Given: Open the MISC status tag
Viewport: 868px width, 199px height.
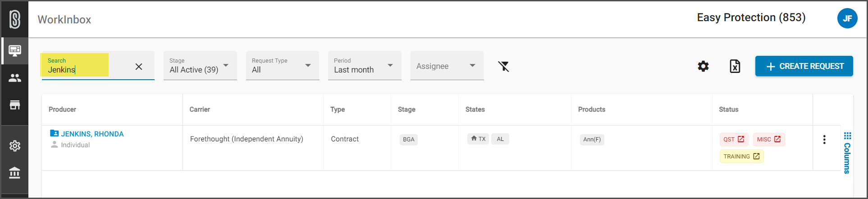Looking at the screenshot, I should click(x=768, y=140).
